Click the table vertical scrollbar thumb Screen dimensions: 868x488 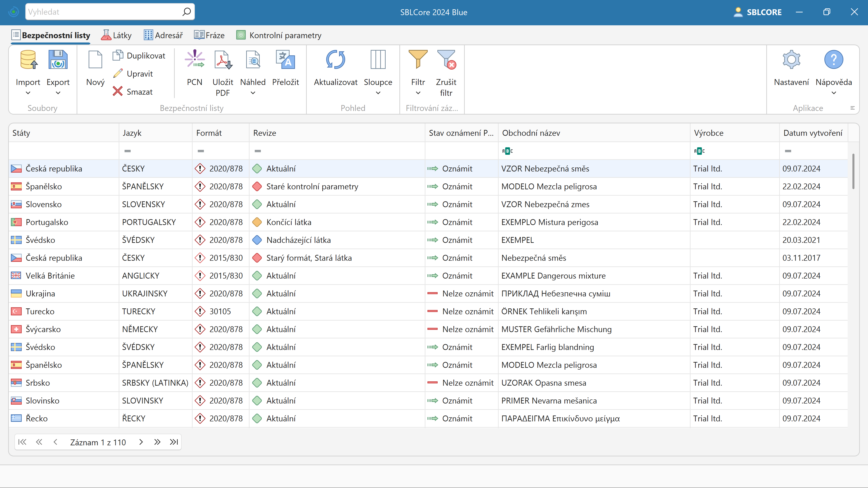click(853, 171)
